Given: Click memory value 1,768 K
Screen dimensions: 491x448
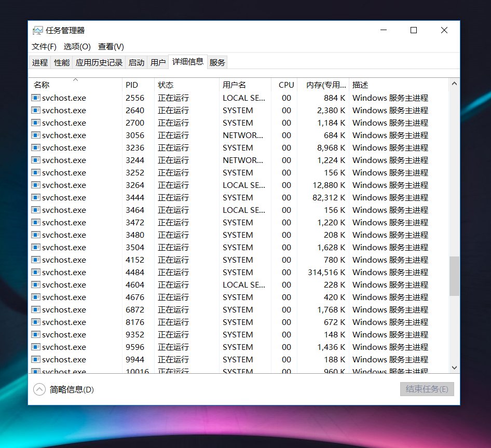Looking at the screenshot, I should (331, 309).
